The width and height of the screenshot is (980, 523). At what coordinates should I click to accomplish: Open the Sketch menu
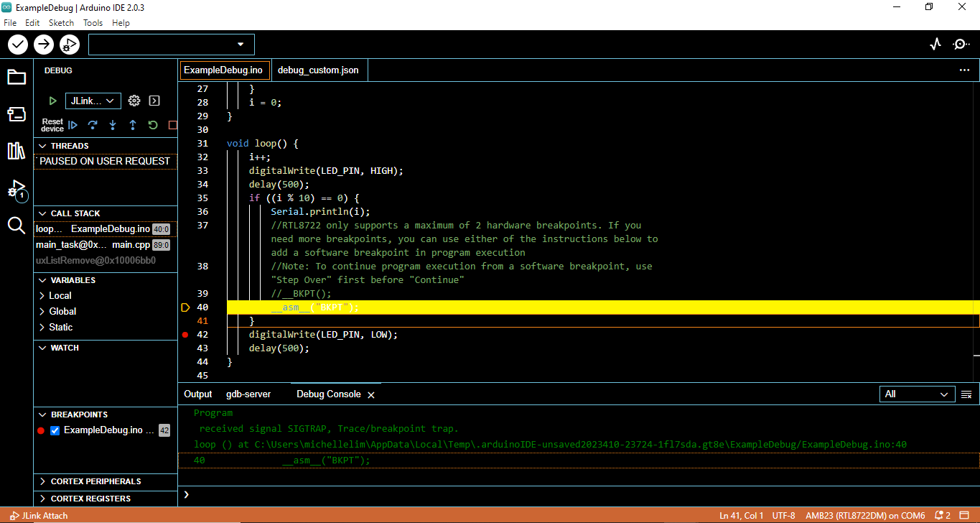[61, 23]
